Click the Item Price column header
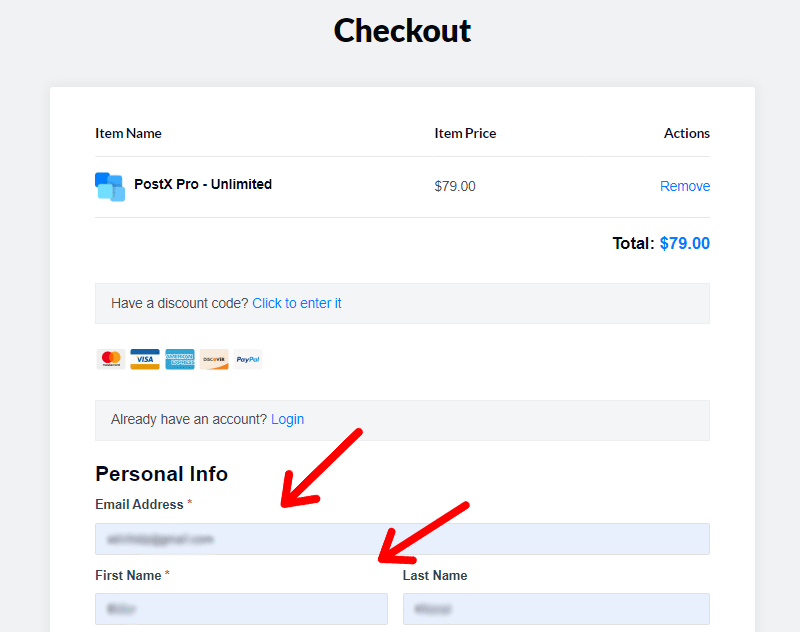Screen dimensions: 800x632 point(465,133)
